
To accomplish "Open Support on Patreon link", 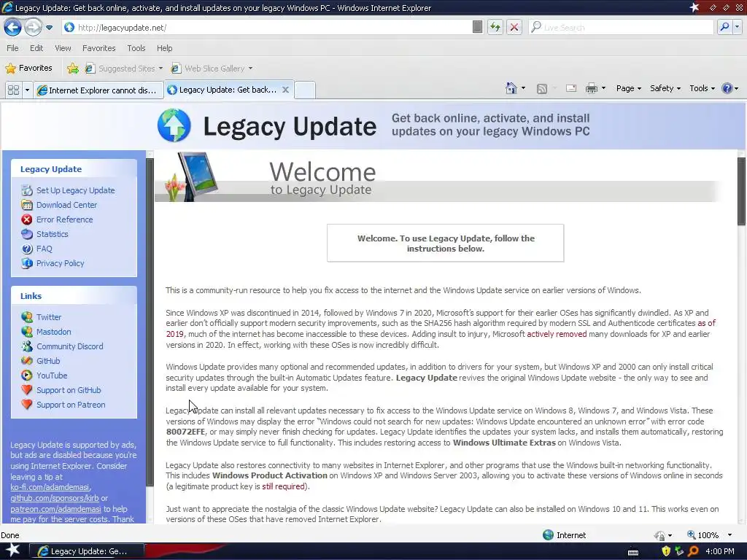I will [71, 405].
